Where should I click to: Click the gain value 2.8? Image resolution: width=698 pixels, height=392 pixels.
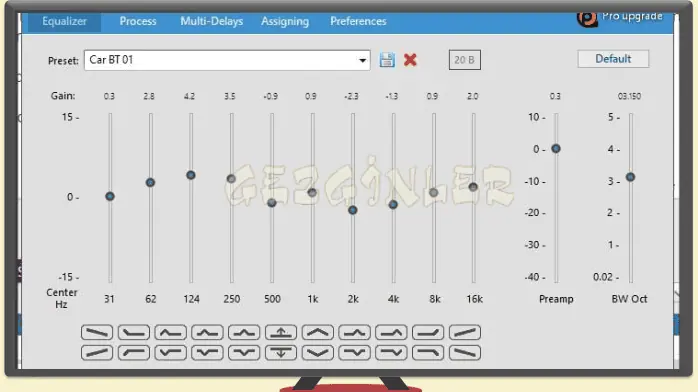[149, 96]
